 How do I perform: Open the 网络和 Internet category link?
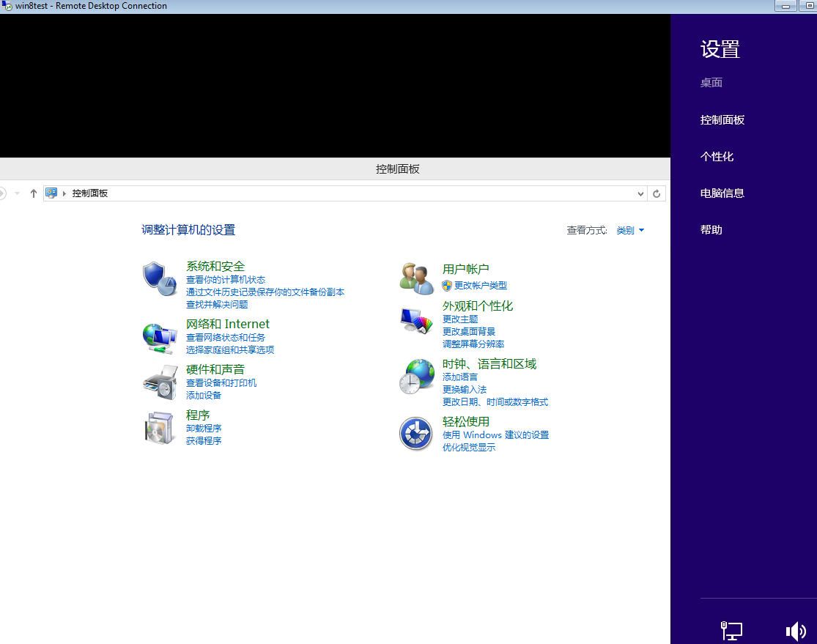(x=228, y=324)
